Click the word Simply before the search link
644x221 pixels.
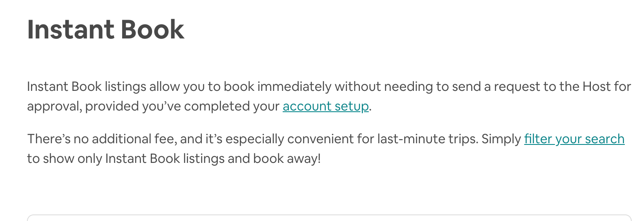(501, 139)
